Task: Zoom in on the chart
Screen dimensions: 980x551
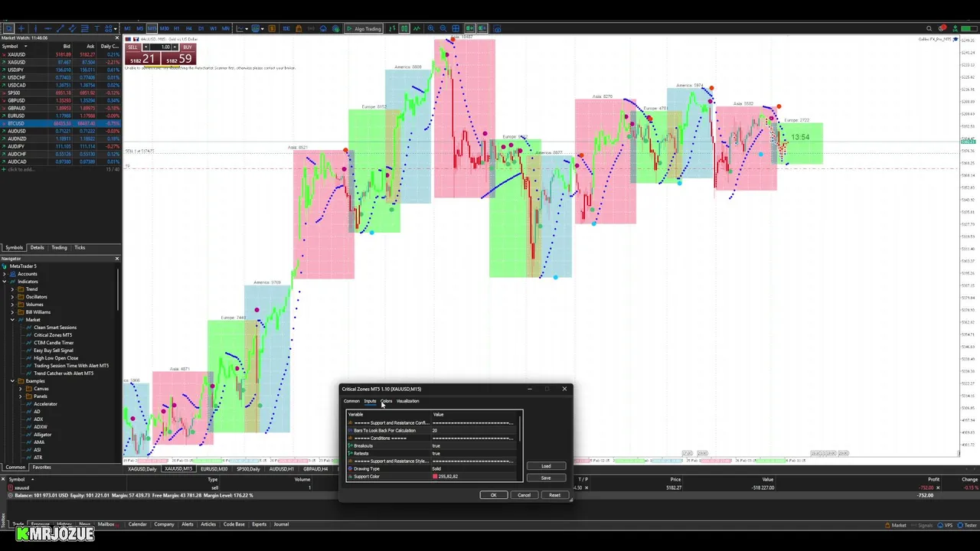Action: point(431,28)
